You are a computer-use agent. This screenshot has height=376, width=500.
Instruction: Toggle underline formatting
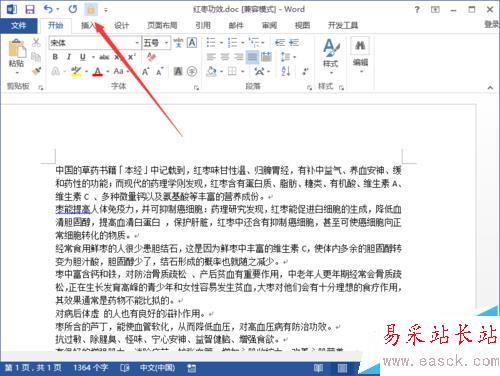(83, 57)
